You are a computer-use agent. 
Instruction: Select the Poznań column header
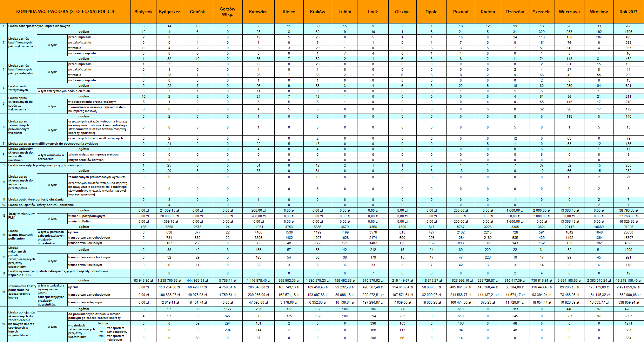point(461,12)
